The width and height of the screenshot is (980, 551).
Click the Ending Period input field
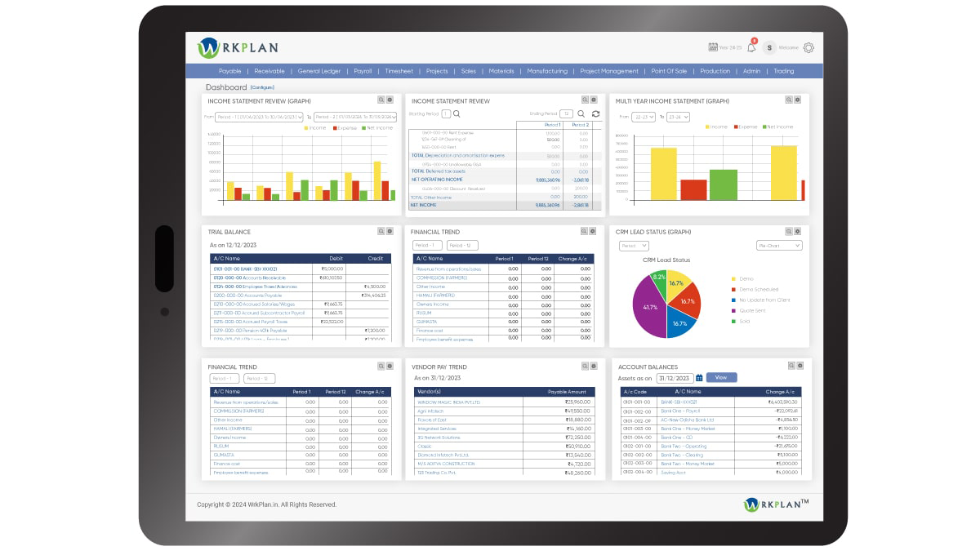tap(566, 113)
